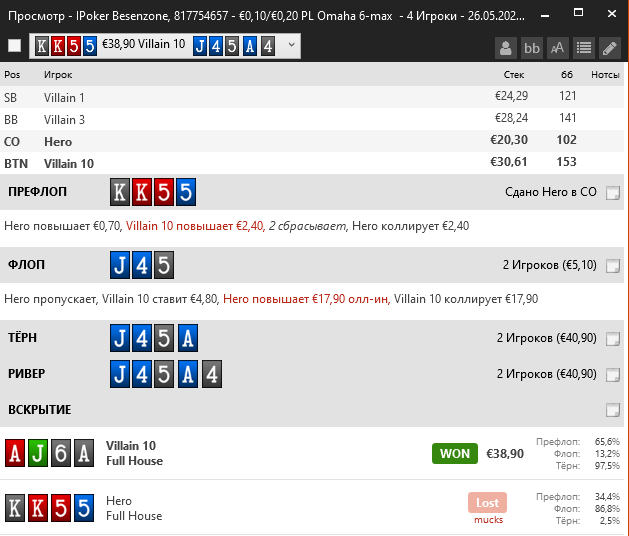Screen dimensions: 629x536
Task: Open the €38,90 Villain 10 hand combo box
Action: pyautogui.click(x=165, y=46)
